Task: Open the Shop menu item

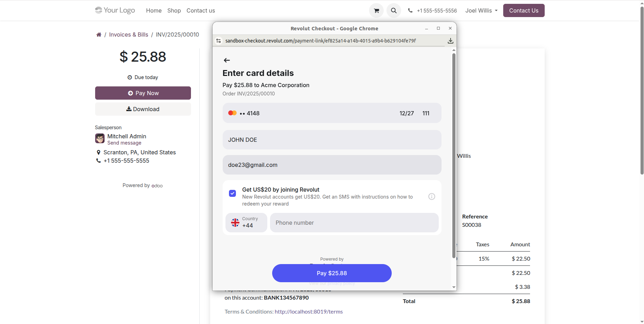Action: coord(174,11)
